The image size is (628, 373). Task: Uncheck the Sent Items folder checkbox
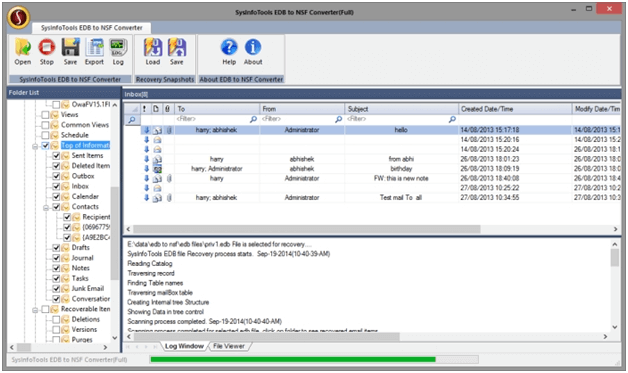(x=56, y=155)
